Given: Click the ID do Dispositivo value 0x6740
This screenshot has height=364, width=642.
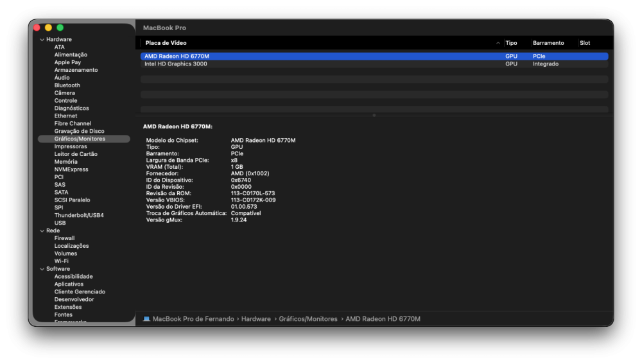Looking at the screenshot, I should (241, 180).
